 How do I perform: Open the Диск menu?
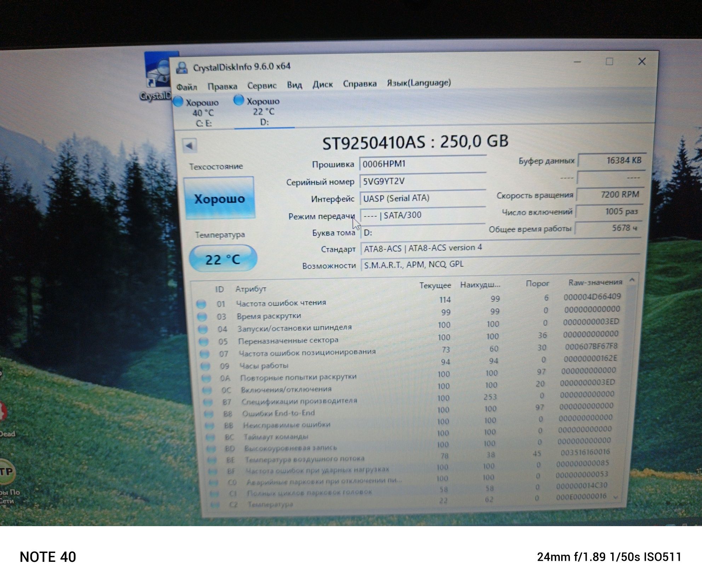coord(322,85)
